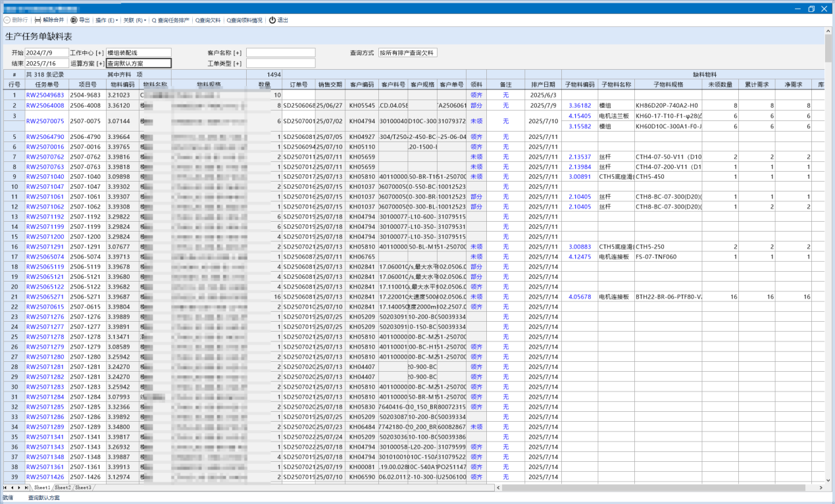Viewport: 835px width, 504px height.
Task: Click the 退出 power icon to exit
Action: coord(272,20)
